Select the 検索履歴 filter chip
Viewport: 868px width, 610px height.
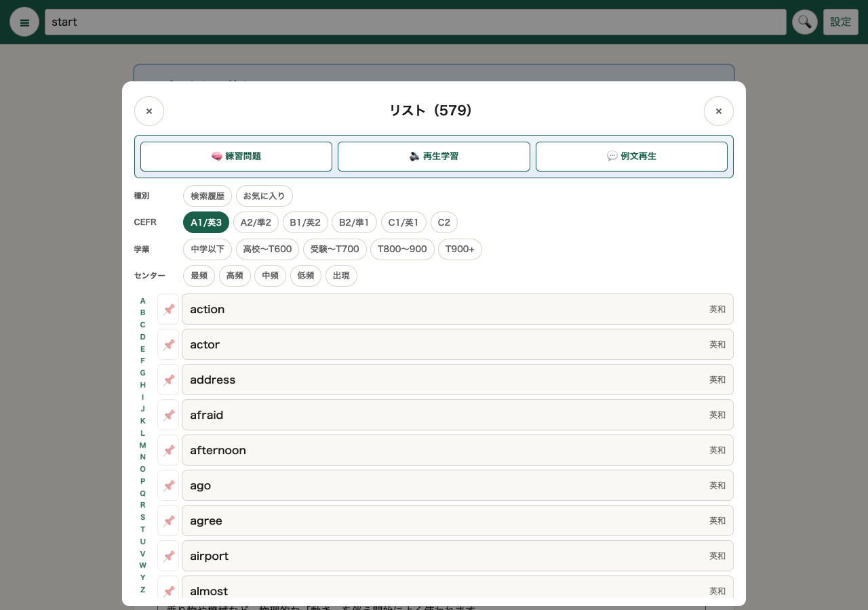(x=208, y=196)
